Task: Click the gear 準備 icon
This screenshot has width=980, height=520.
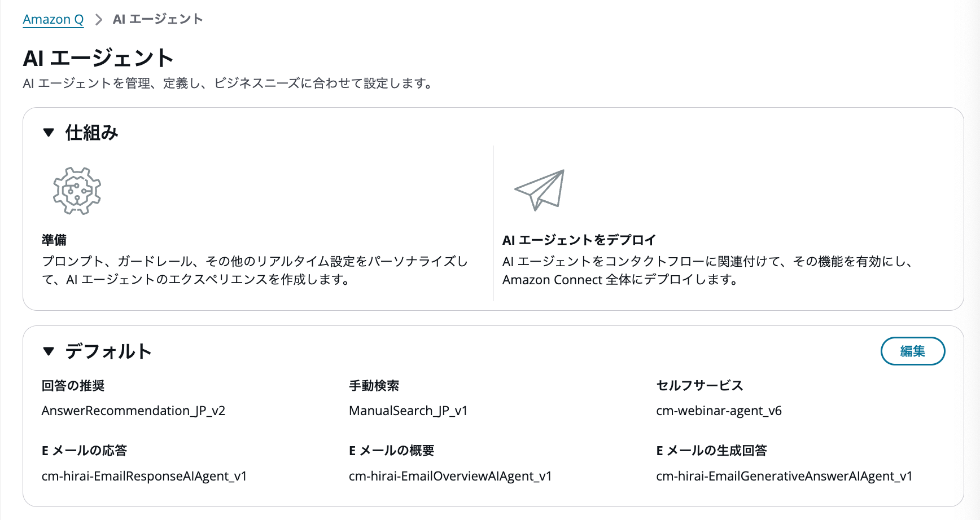Action: [x=77, y=191]
